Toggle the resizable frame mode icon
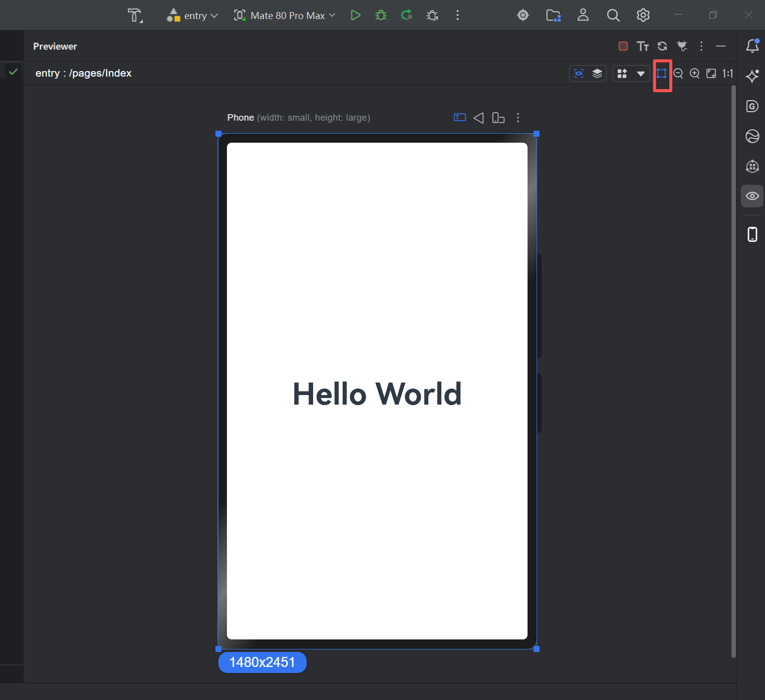Screen dimensions: 765x700 662,74
